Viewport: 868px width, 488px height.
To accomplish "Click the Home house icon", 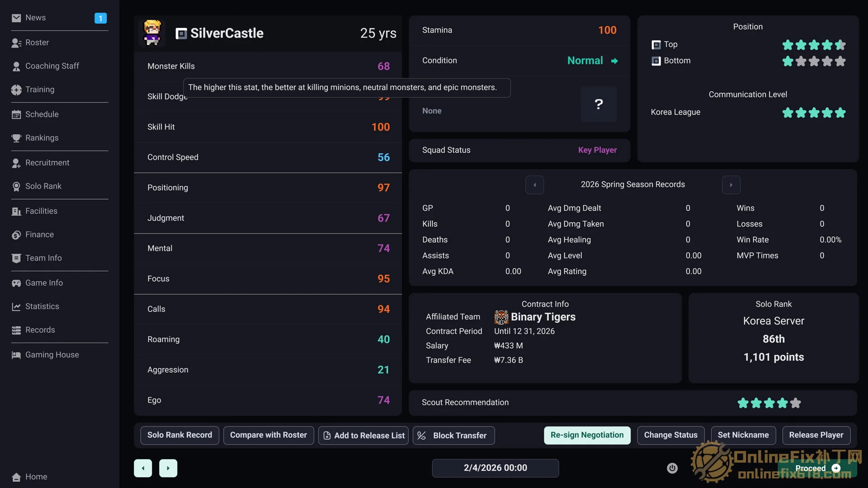I will tap(16, 477).
